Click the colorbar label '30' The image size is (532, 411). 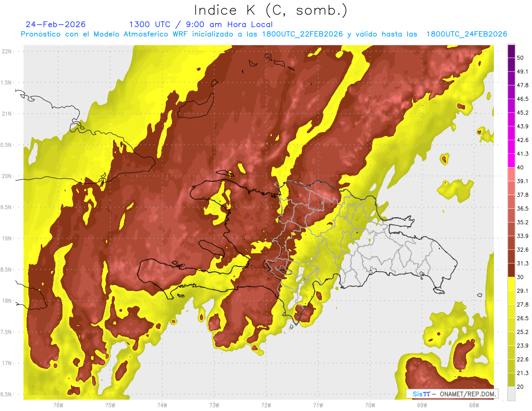[520, 277]
